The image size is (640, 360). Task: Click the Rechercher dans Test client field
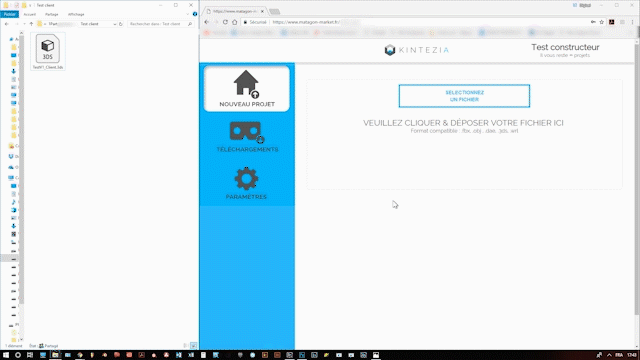[160, 24]
